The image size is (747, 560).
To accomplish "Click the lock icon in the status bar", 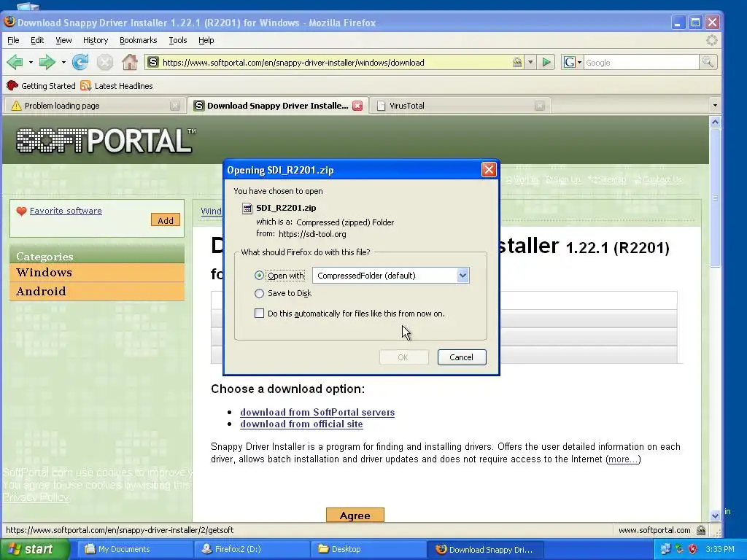I will (x=701, y=530).
